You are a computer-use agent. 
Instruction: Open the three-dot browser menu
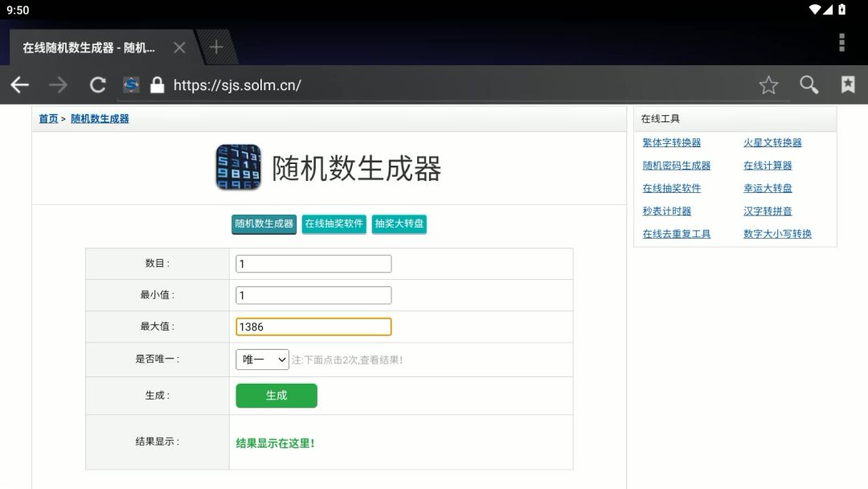click(x=841, y=43)
